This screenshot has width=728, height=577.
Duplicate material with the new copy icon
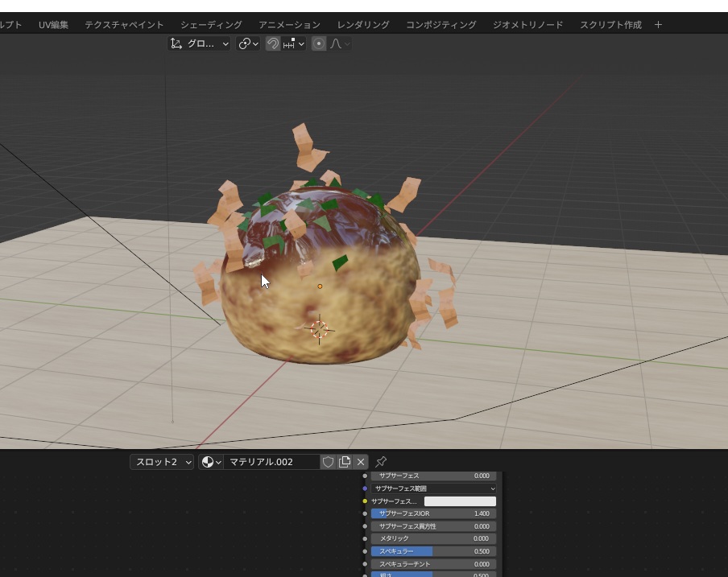(345, 462)
